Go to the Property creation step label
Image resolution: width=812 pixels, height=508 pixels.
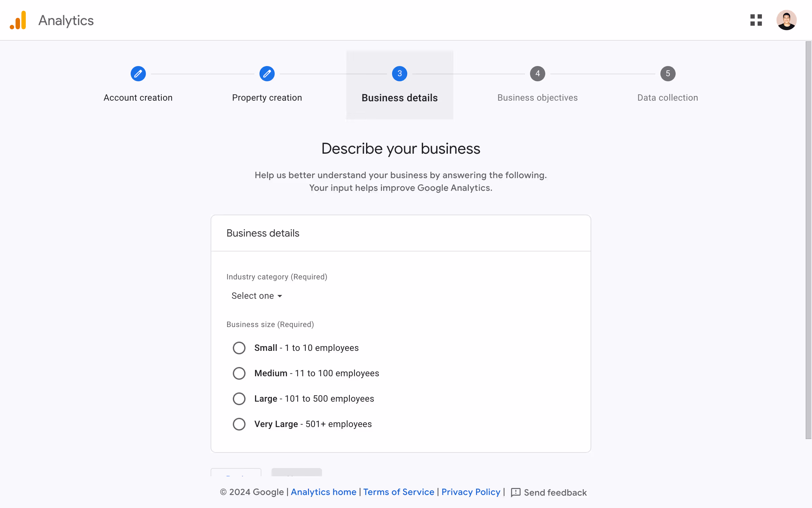click(267, 98)
